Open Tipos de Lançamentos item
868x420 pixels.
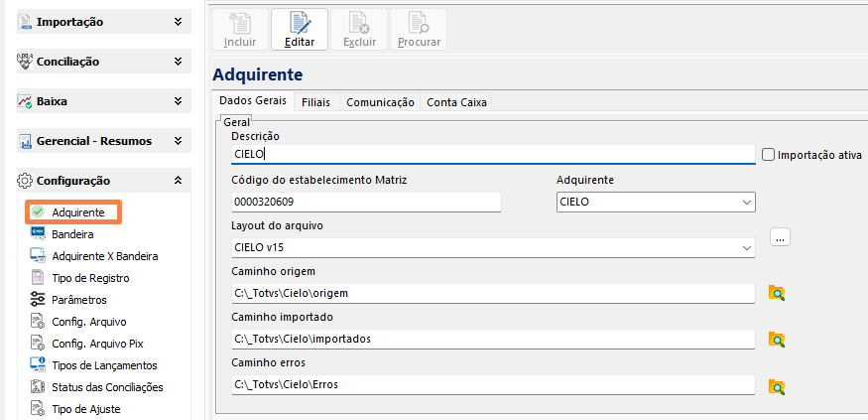103,364
